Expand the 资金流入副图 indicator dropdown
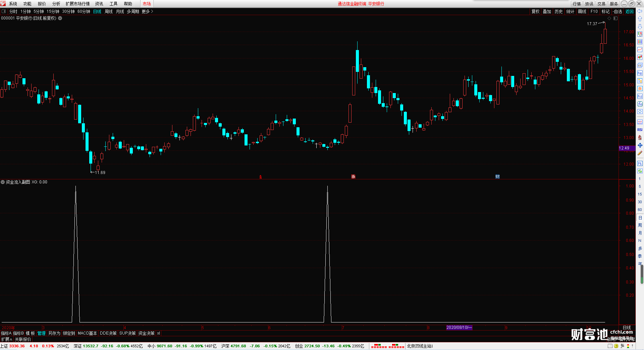Image resolution: width=644 pixels, height=350 pixels. click(x=3, y=182)
